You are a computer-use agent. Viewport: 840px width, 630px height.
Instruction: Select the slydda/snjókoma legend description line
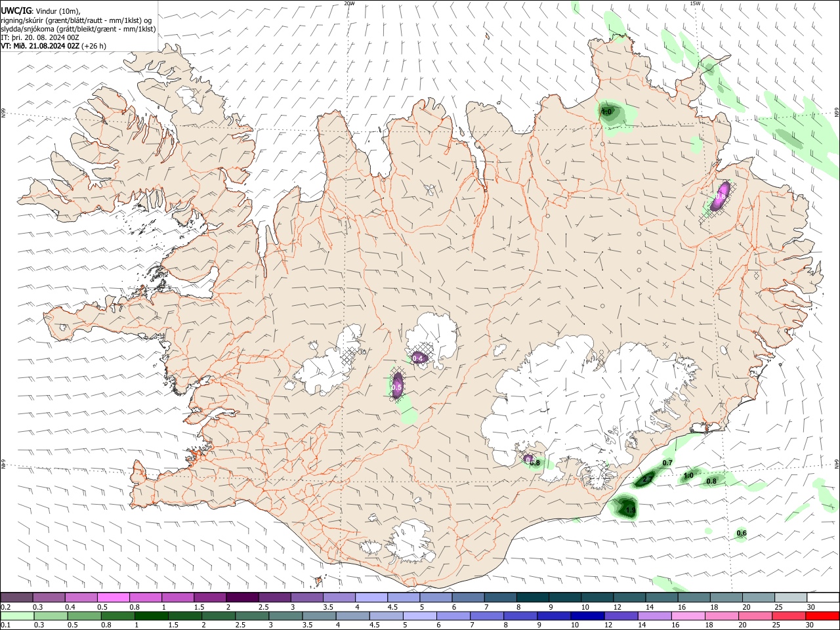pyautogui.click(x=78, y=29)
